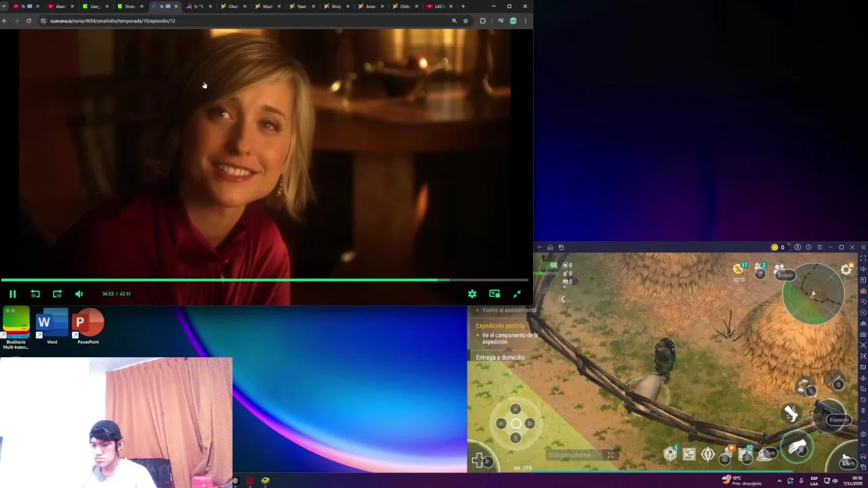The image size is (868, 488).
Task: Open Chrome three-dot menu
Action: pos(525,21)
